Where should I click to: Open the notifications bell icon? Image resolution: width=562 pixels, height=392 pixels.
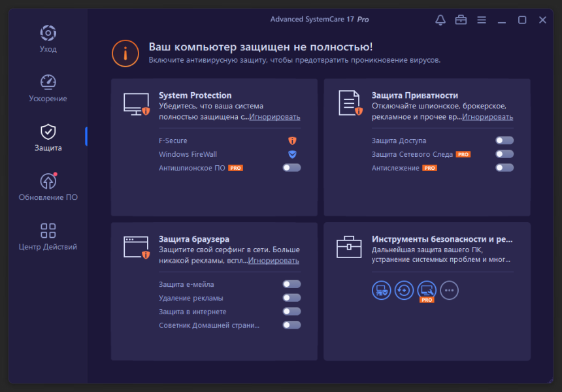[x=440, y=20]
